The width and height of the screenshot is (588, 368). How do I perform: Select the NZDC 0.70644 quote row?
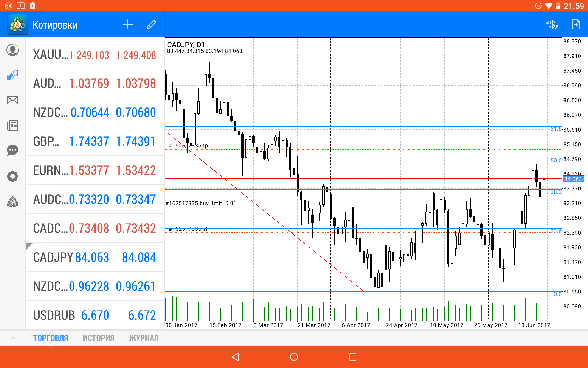click(x=95, y=112)
